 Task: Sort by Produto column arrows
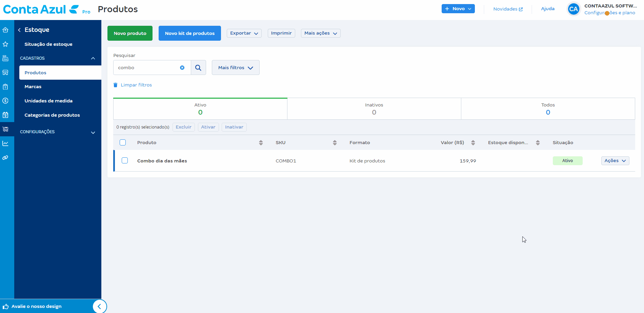coord(261,143)
